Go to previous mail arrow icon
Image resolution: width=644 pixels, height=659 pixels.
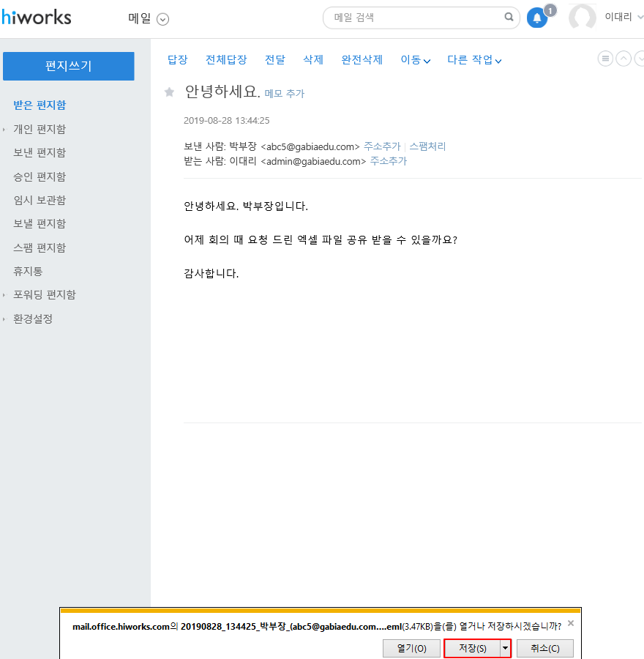(x=624, y=59)
